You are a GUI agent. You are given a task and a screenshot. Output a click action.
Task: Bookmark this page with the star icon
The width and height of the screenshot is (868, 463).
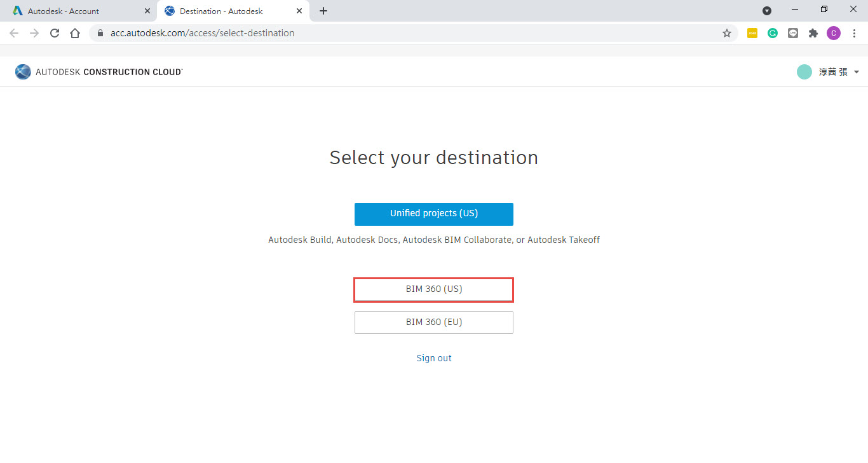coord(727,33)
